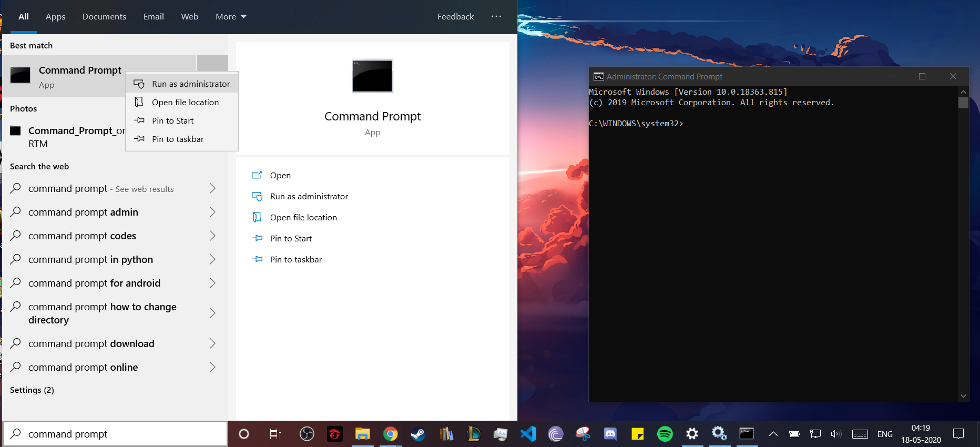Screen dimensions: 980x447
Task: Open Discord from the taskbar
Action: (610, 434)
